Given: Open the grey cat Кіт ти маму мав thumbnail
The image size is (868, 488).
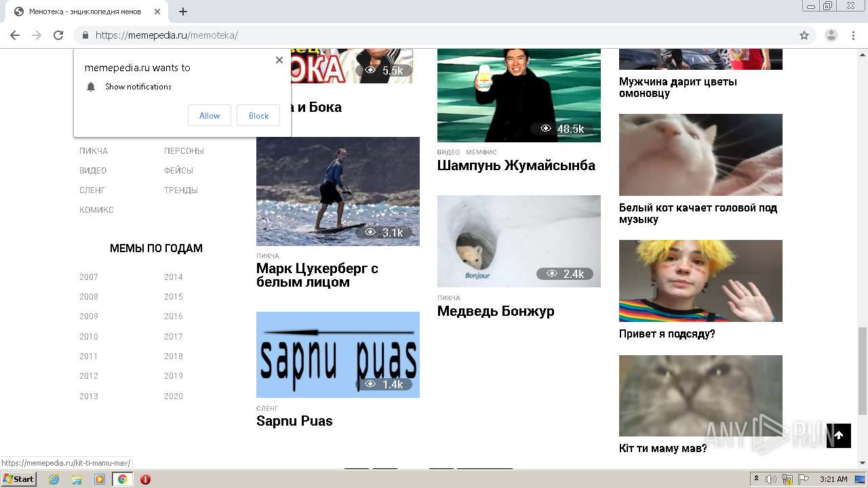Looking at the screenshot, I should 701,396.
